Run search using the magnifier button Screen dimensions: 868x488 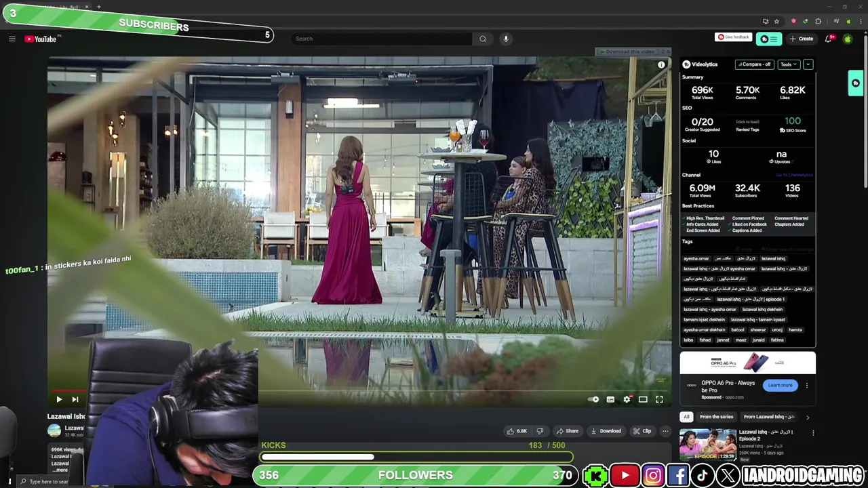[x=483, y=39]
